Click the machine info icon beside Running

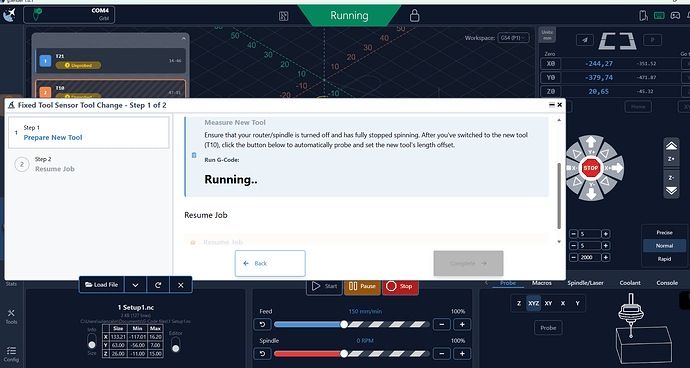283,16
